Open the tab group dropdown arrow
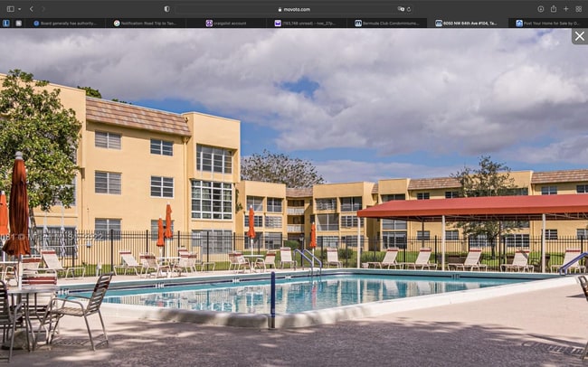Screen dimensions: 588x367 19,9
